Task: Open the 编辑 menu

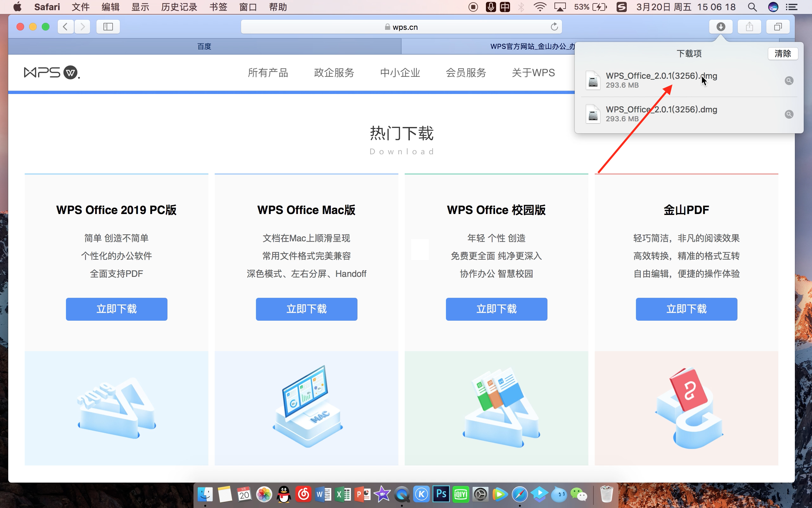Action: click(x=111, y=7)
